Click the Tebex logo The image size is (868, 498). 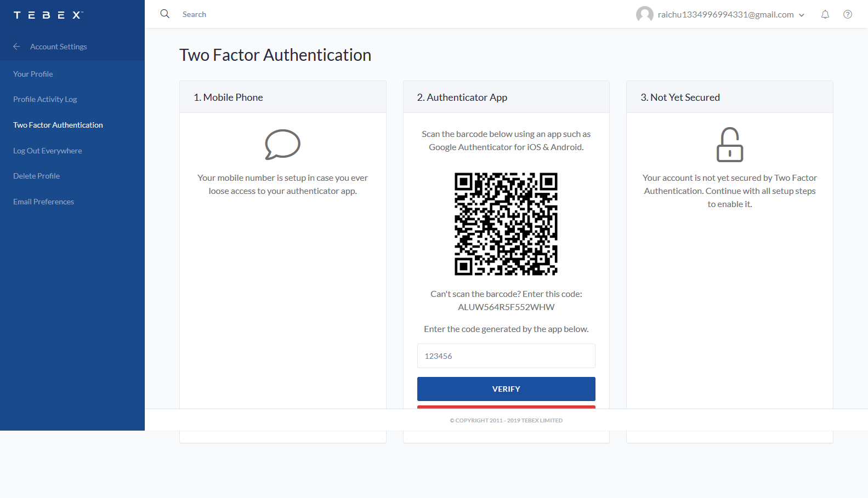coord(48,15)
